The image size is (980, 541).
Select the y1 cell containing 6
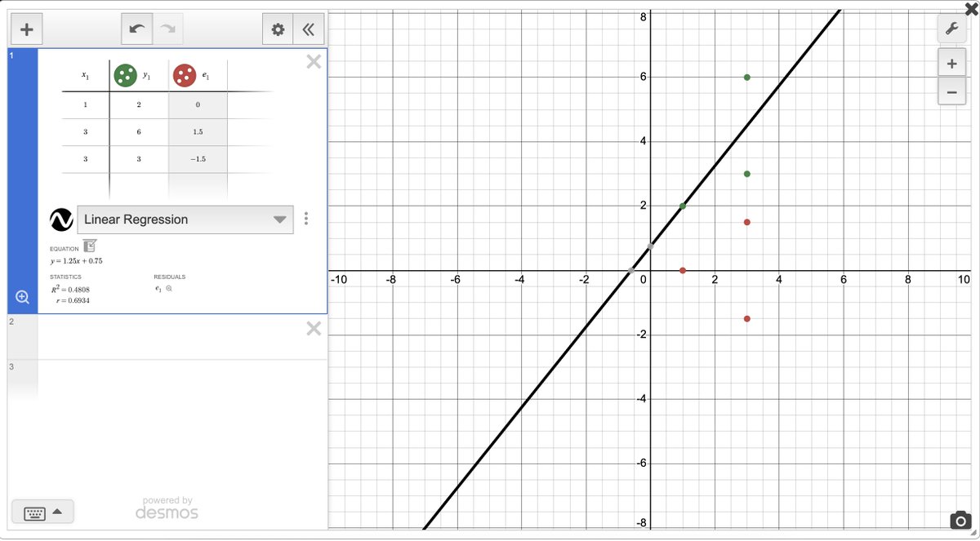[x=139, y=131]
